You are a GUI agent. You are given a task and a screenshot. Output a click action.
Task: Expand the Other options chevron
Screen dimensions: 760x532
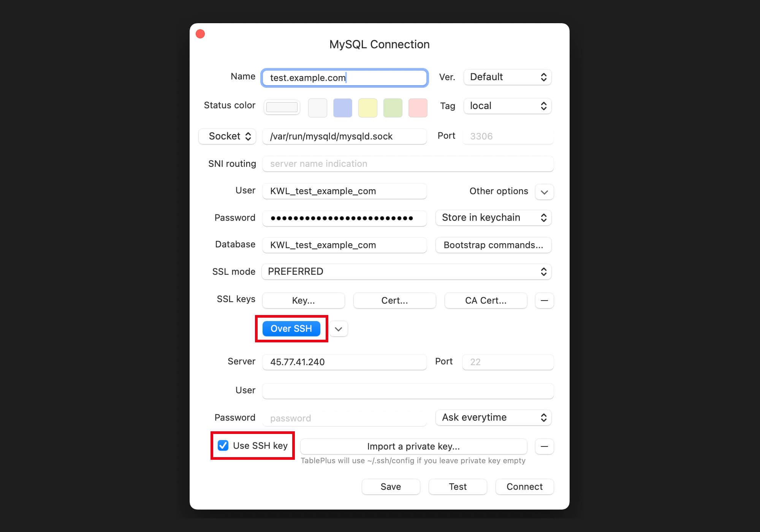coord(544,192)
